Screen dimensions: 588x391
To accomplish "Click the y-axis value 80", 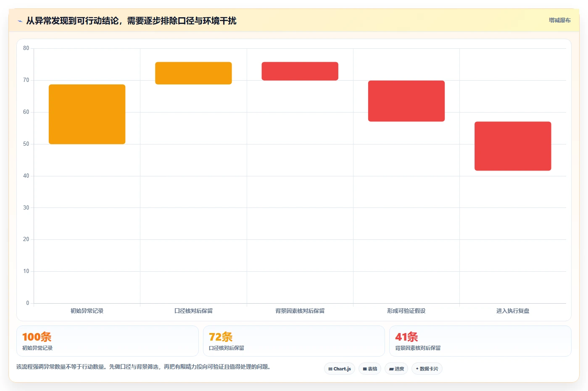I will click(x=26, y=48).
